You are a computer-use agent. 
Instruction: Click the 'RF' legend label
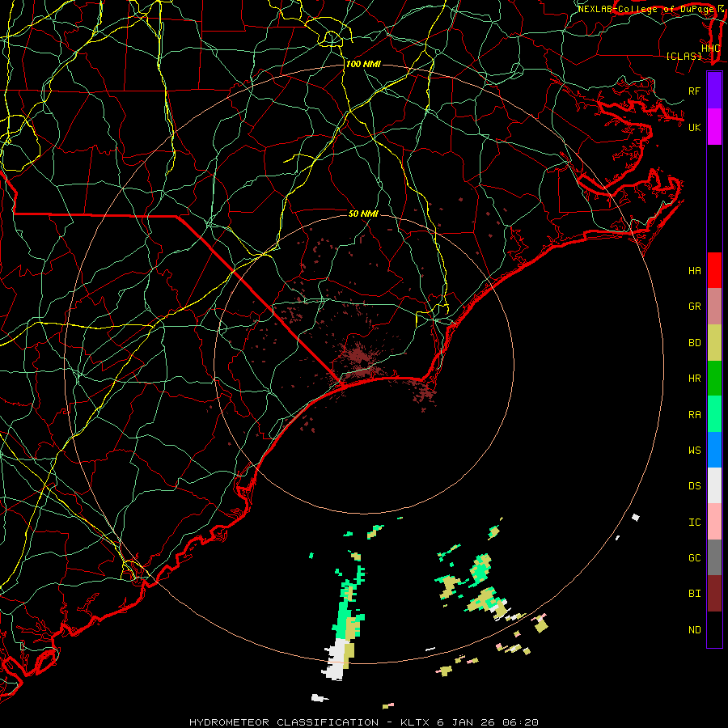click(694, 91)
